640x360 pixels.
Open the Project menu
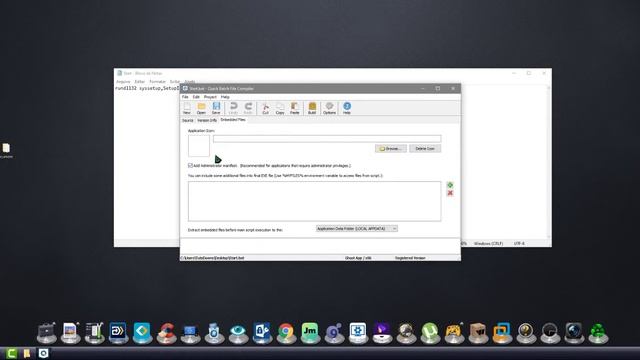click(x=210, y=97)
